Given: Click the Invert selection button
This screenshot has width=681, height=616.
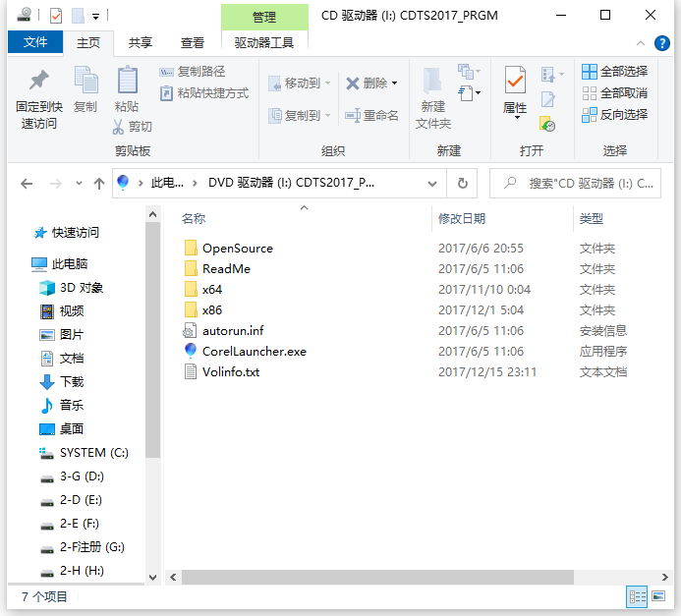Looking at the screenshot, I should pyautogui.click(x=614, y=115).
